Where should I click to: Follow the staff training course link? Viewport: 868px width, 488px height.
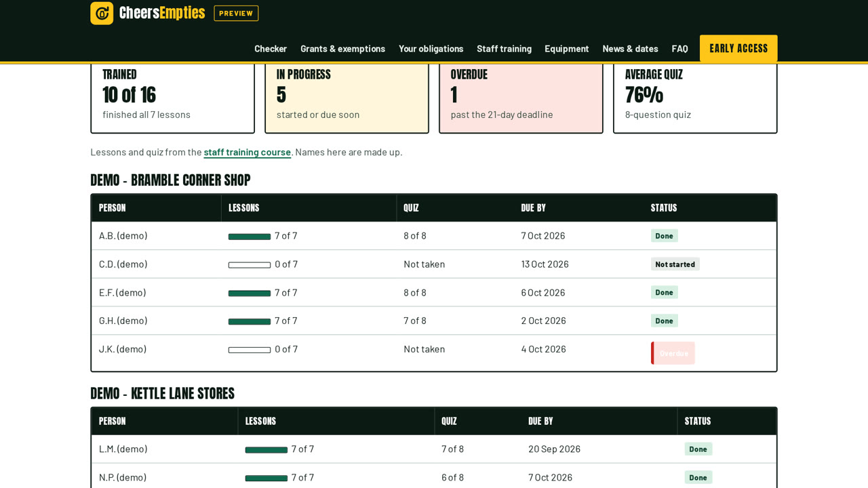coord(248,152)
